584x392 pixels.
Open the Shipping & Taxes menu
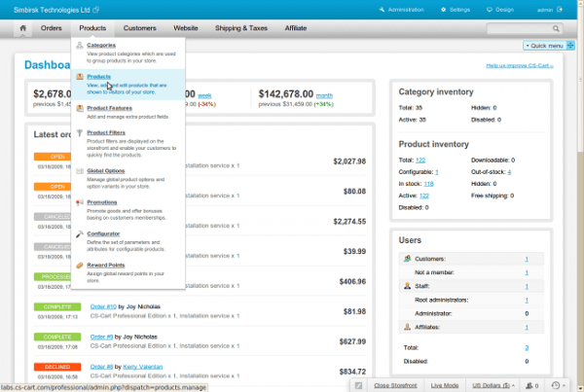[241, 28]
